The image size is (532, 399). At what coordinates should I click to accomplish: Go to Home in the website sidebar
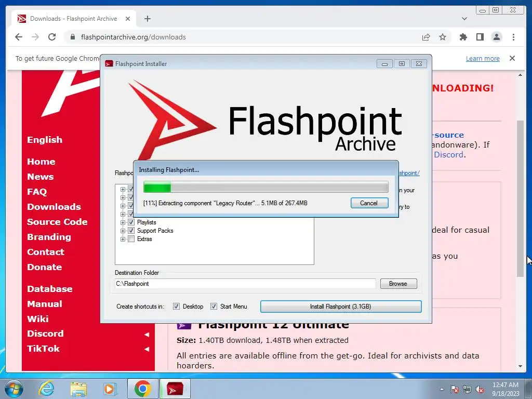click(x=41, y=162)
